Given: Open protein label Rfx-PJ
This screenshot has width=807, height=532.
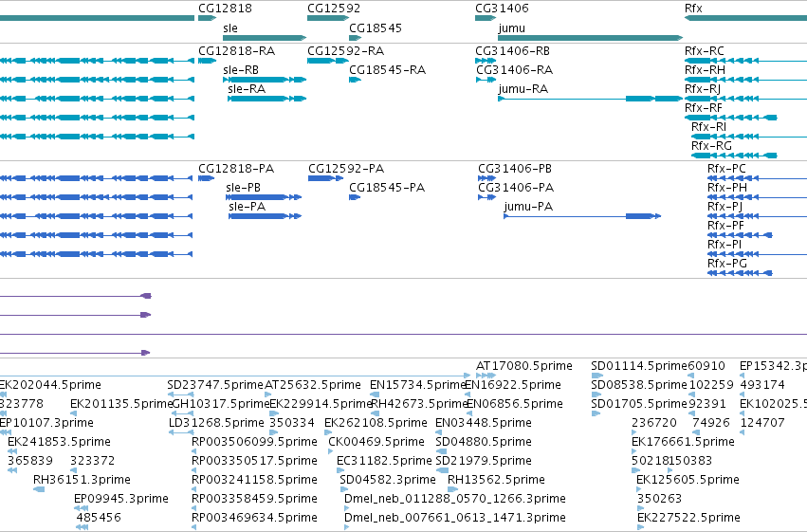Looking at the screenshot, I should tap(724, 207).
